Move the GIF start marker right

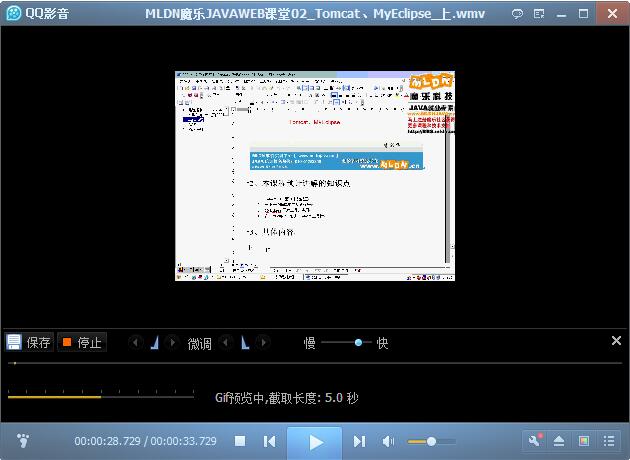173,343
